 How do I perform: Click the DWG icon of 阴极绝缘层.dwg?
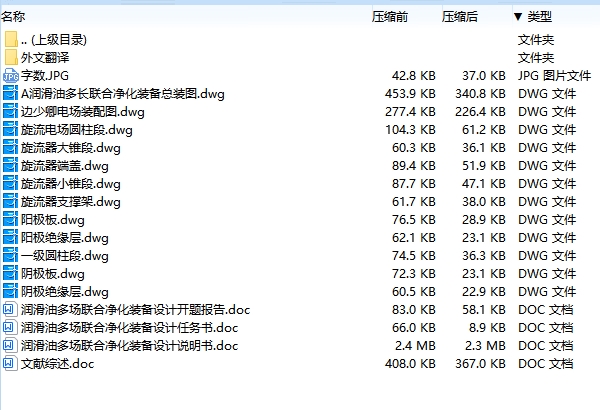click(11, 292)
